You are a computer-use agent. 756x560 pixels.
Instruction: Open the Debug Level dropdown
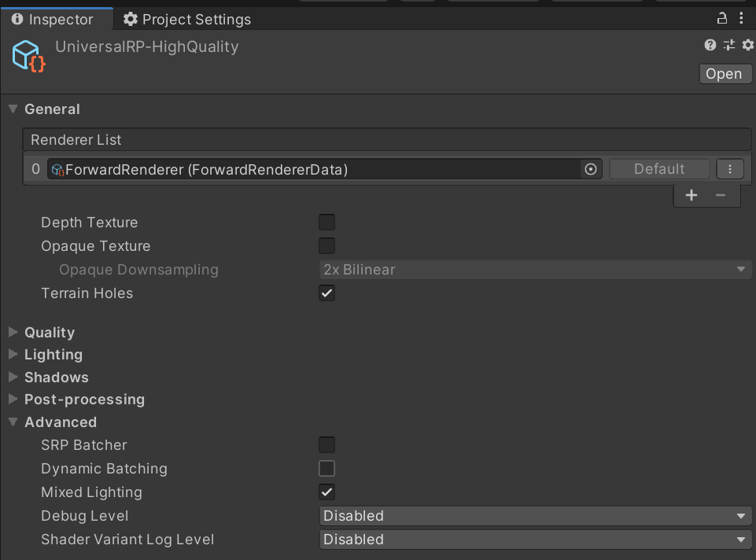(535, 516)
